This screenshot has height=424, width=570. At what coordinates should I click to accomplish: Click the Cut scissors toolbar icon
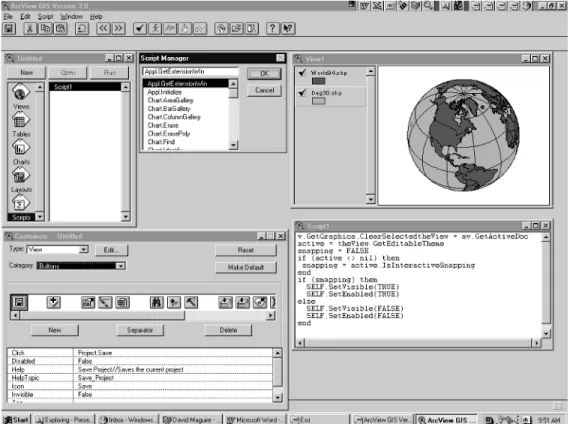30,28
